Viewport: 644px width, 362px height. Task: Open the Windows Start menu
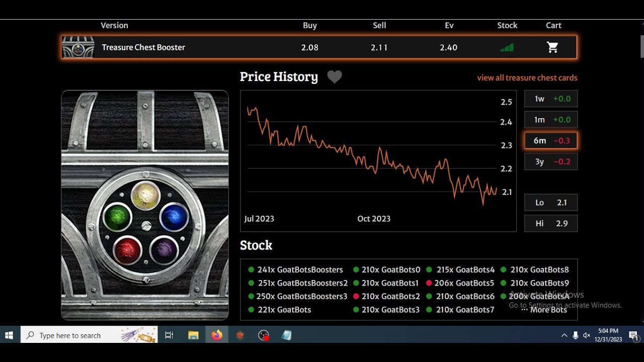coord(9,335)
